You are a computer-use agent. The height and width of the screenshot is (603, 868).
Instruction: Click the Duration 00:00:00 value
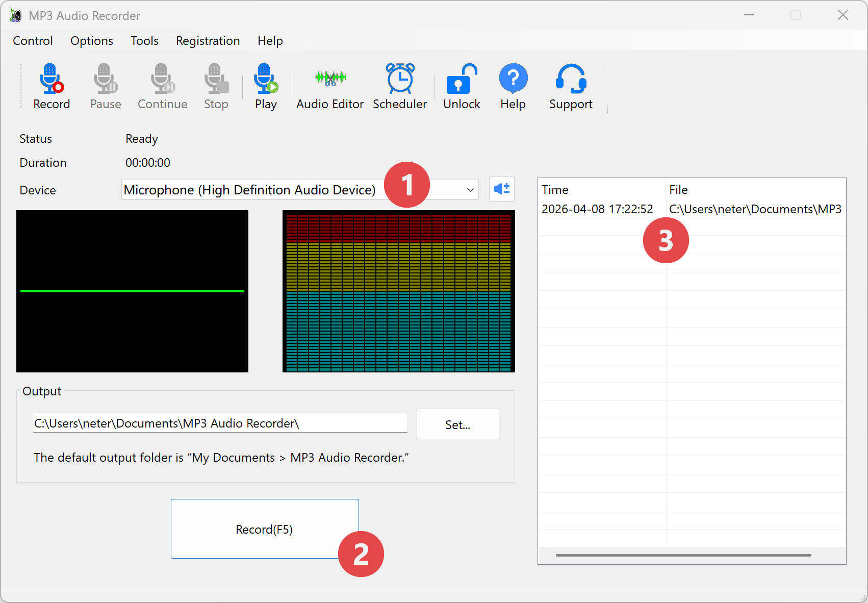point(148,163)
